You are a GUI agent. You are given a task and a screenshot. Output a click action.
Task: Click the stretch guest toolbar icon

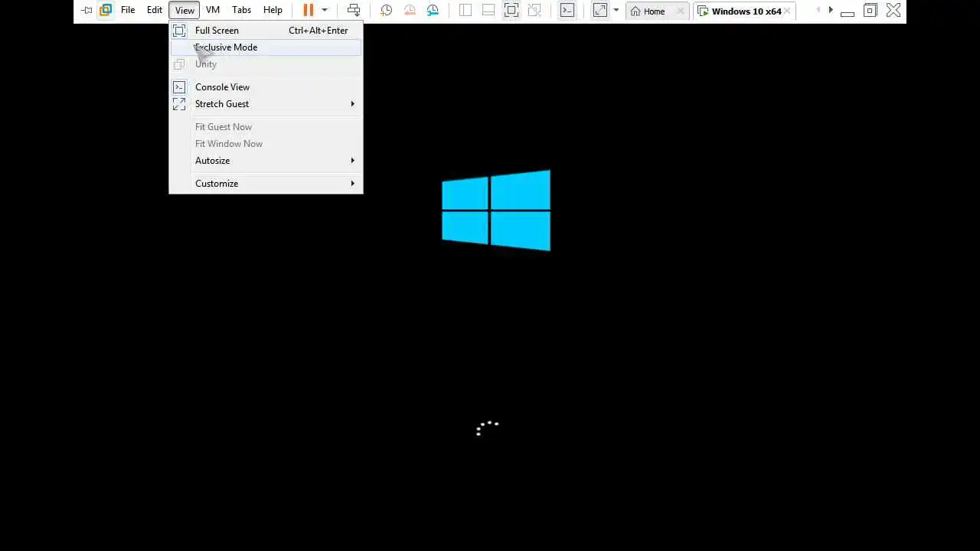600,10
